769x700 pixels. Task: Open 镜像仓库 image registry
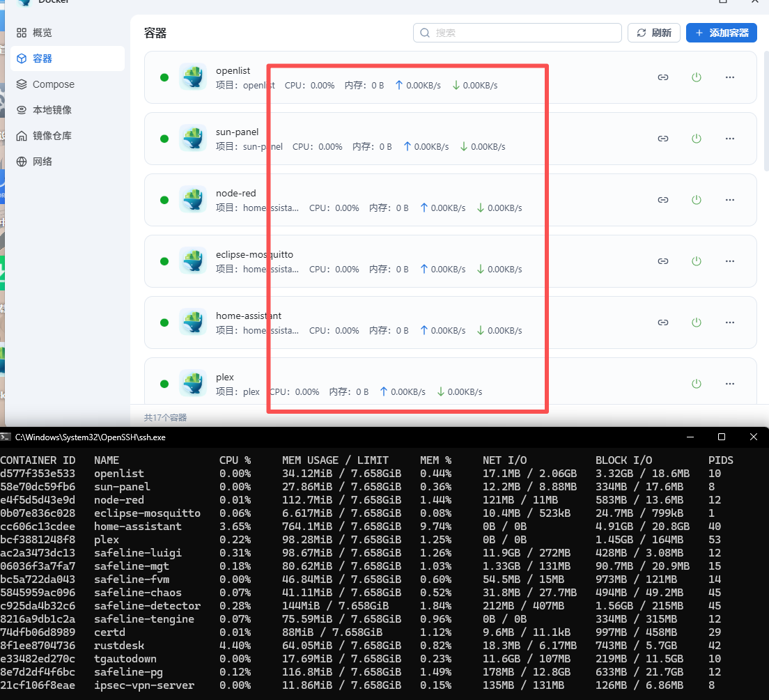(x=67, y=136)
